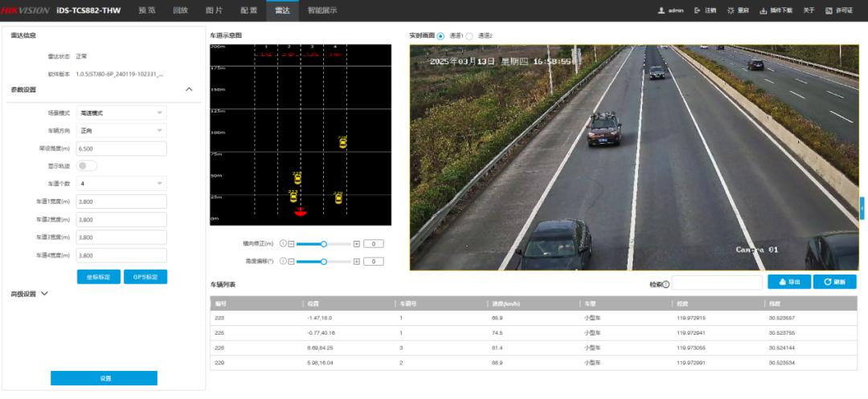
Task: Switch to the 智能展示 tab
Action: coord(322,10)
